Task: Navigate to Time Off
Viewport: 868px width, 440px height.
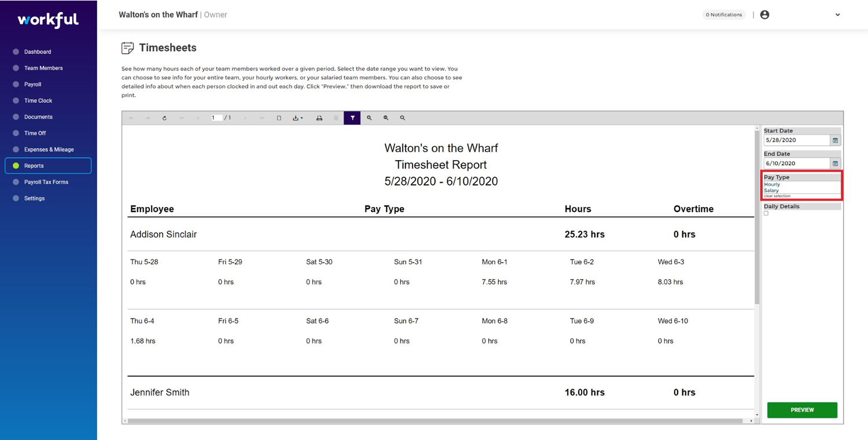Action: pyautogui.click(x=35, y=133)
